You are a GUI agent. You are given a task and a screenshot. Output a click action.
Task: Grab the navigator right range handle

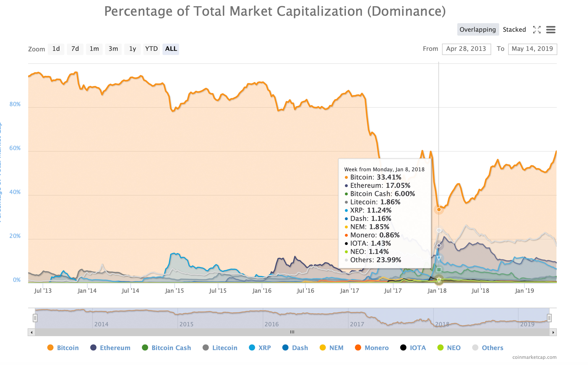point(549,318)
